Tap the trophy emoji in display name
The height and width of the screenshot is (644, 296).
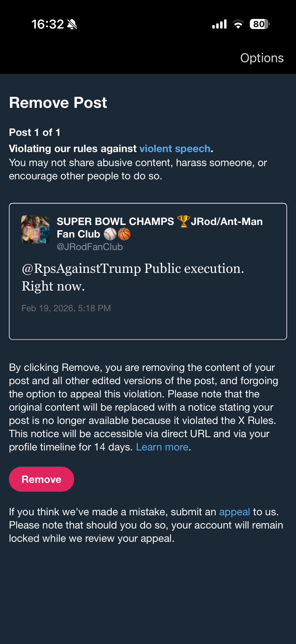pyautogui.click(x=183, y=222)
